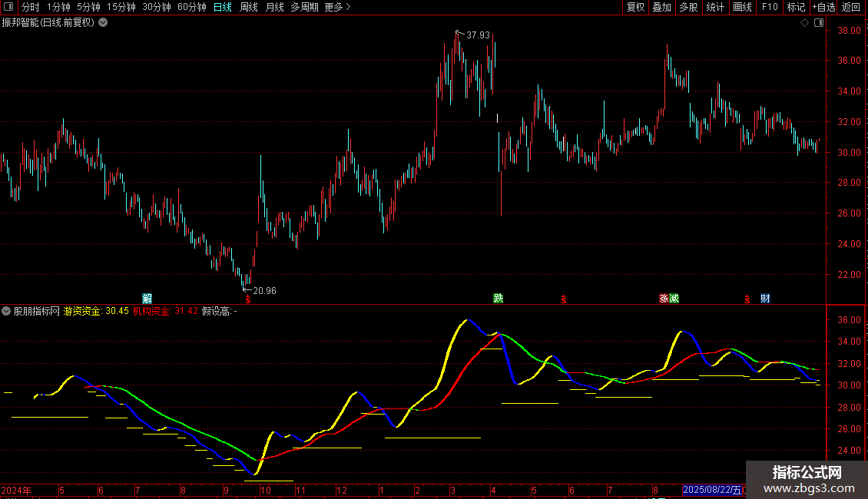The image size is (868, 499).
Task: Click the 2024年 timeline label
Action: point(16,490)
